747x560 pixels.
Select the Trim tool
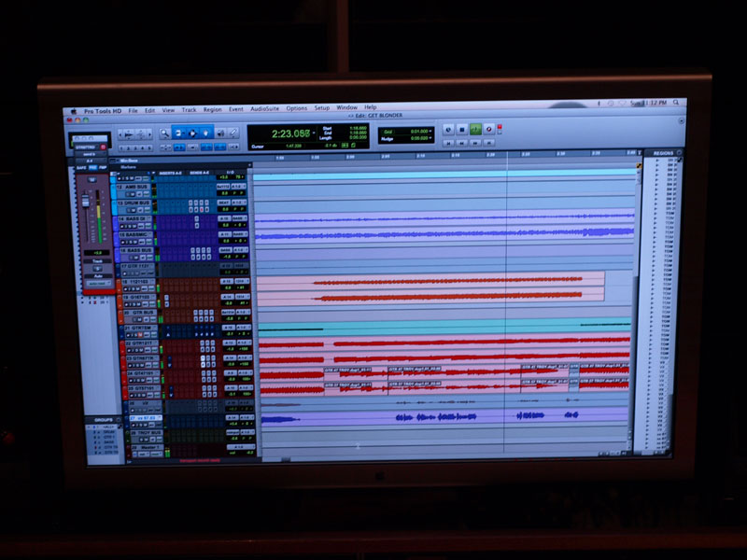pos(178,133)
